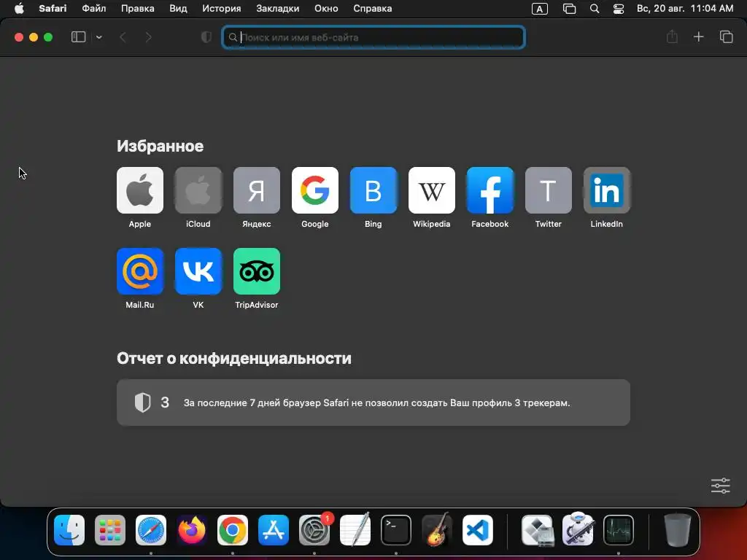
Task: Click the date and time in menu bar
Action: tap(685, 9)
